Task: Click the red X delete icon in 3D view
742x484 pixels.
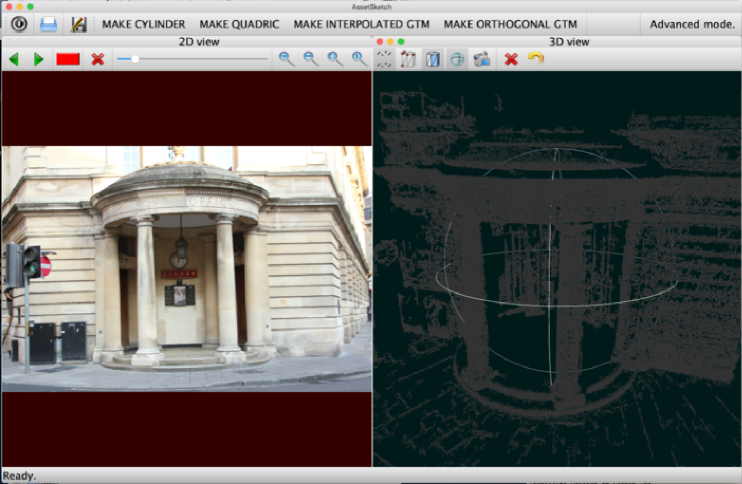Action: tap(511, 59)
